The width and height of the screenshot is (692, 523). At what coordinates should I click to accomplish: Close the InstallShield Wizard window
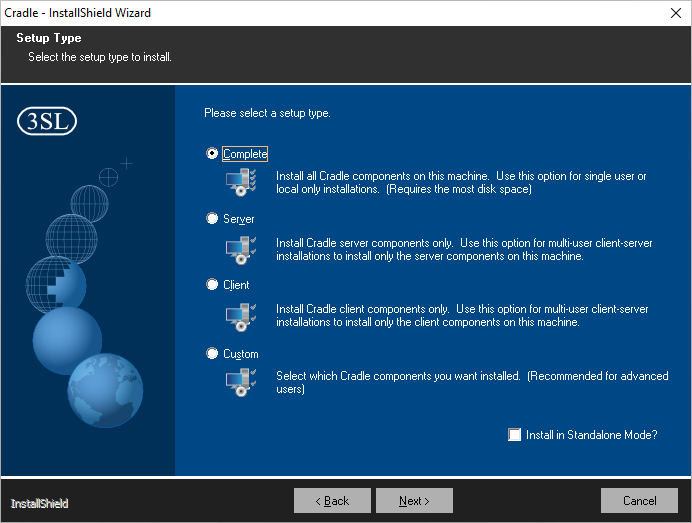tap(676, 13)
